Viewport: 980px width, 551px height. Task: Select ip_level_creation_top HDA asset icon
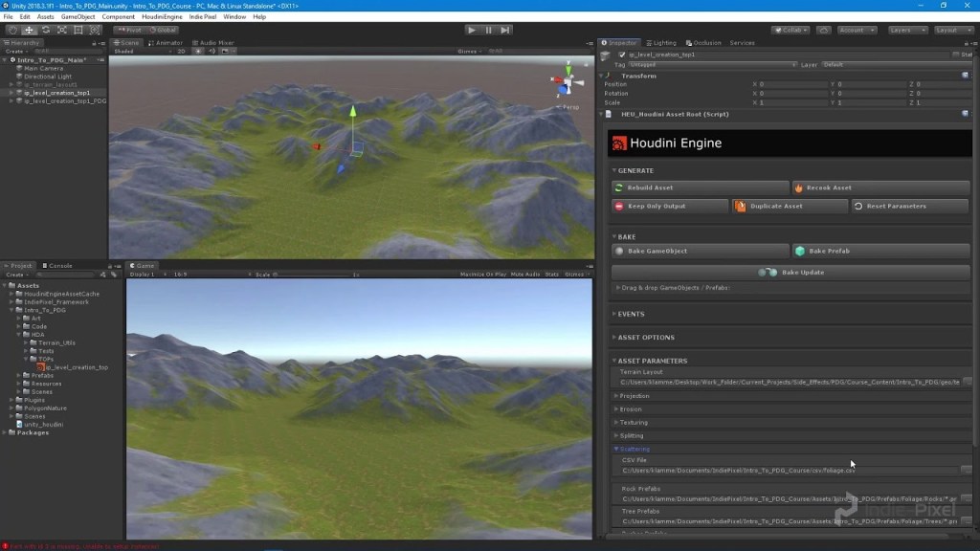(x=40, y=367)
